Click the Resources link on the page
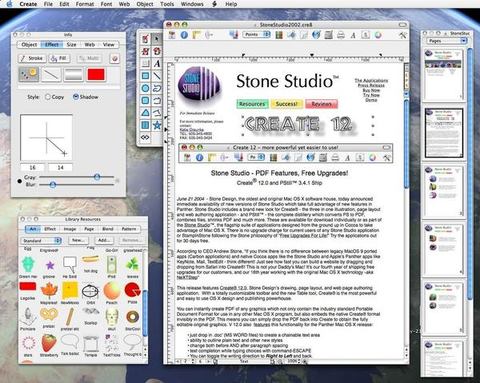The image size is (480, 383). 252,104
